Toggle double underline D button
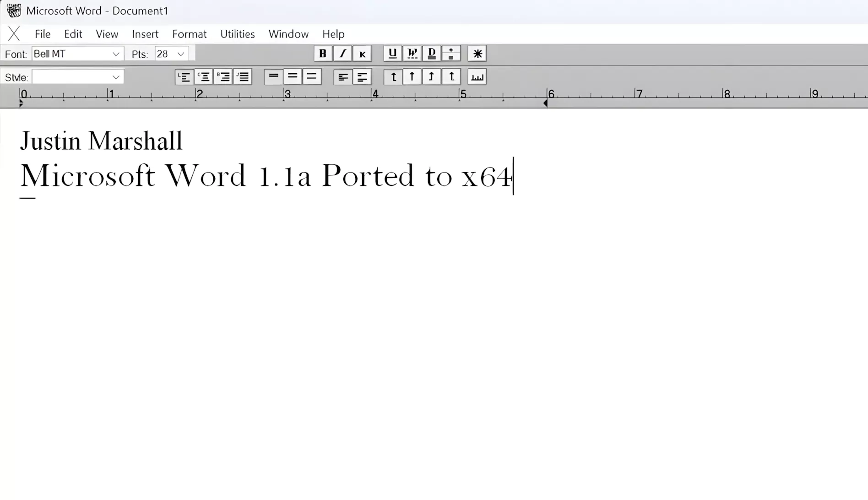 pos(431,54)
